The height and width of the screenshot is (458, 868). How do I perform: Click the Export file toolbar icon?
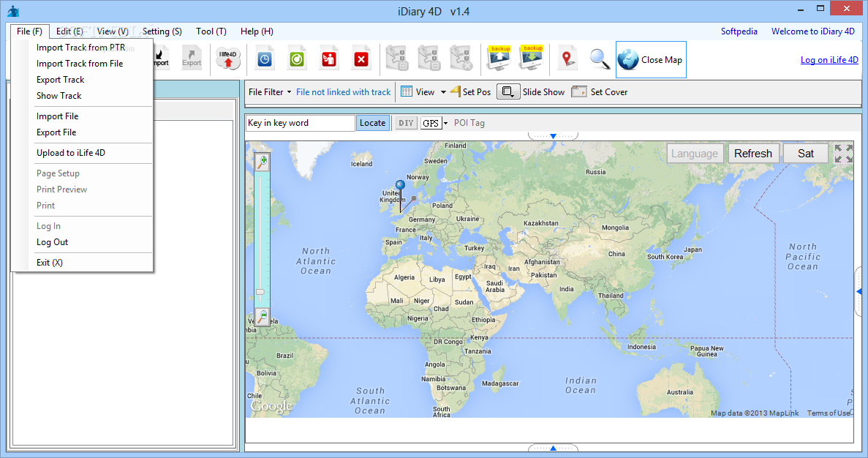pos(192,57)
